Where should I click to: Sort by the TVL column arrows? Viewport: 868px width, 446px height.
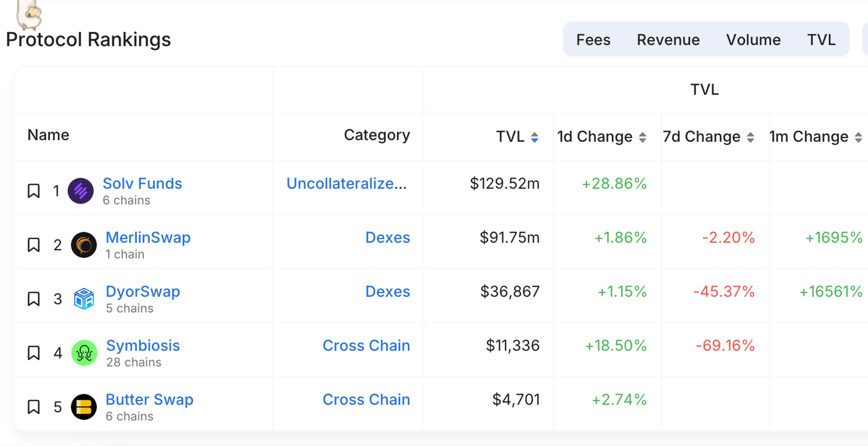pos(535,137)
